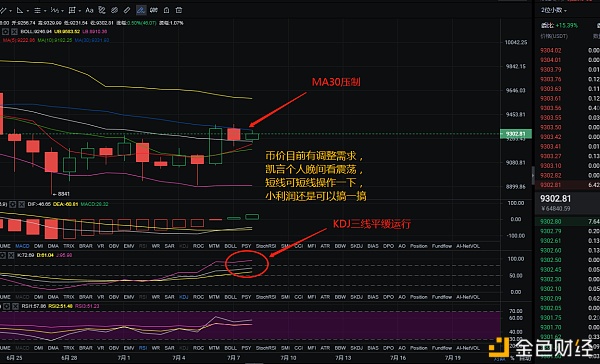The width and height of the screenshot is (600, 364).
Task: Click buy order price 9301.75
Action: tap(551, 318)
